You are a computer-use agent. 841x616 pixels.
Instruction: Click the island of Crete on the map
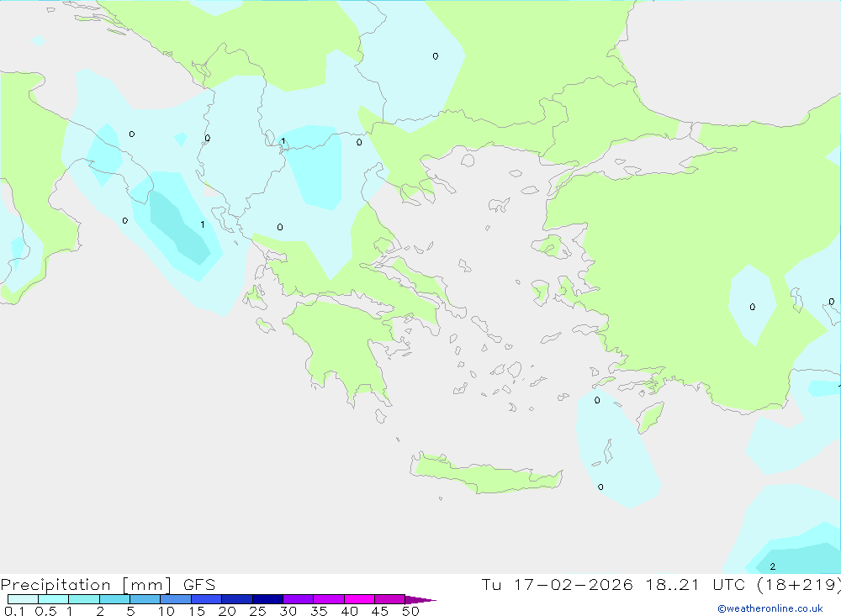pos(486,473)
